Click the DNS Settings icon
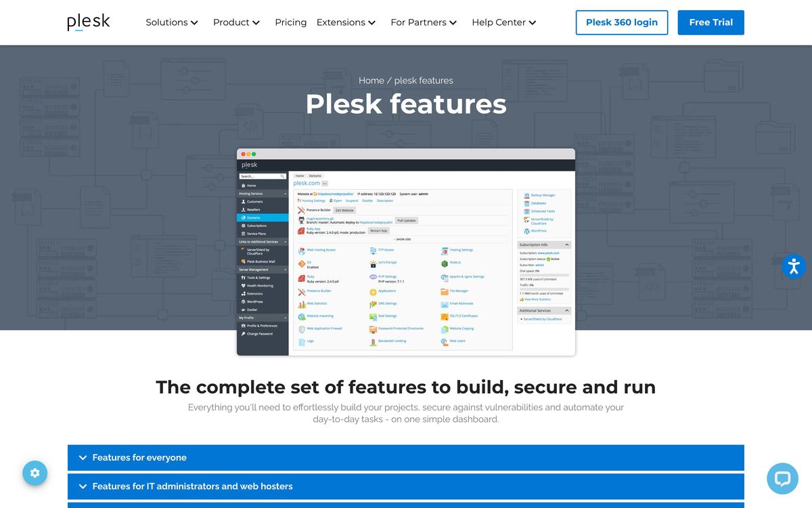Viewport: 812px width, 508px height. pyautogui.click(x=373, y=304)
